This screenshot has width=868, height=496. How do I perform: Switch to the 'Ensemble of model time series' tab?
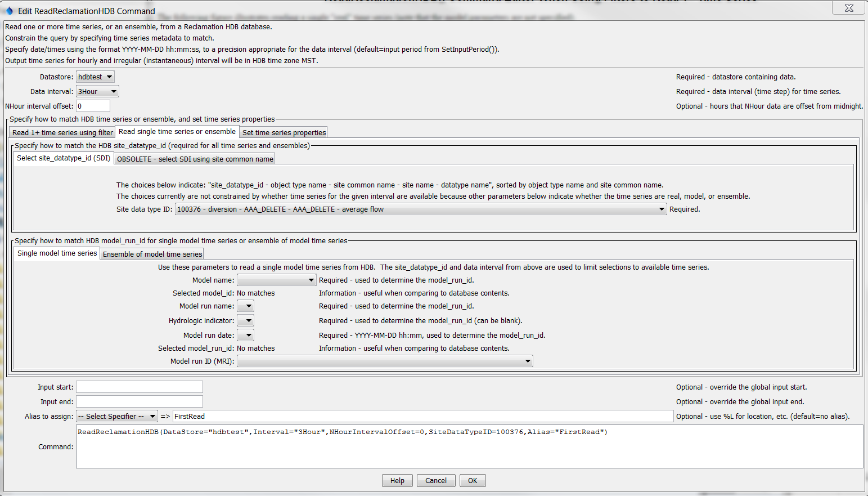click(151, 253)
